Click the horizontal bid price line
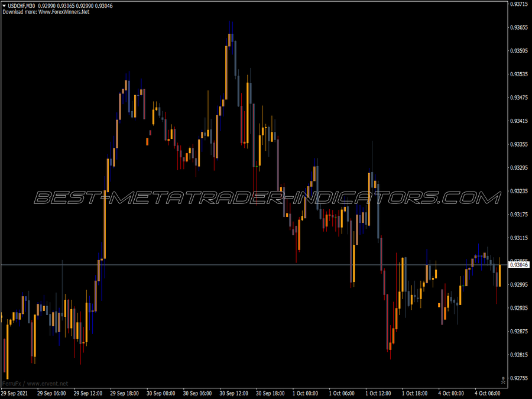 (254, 265)
